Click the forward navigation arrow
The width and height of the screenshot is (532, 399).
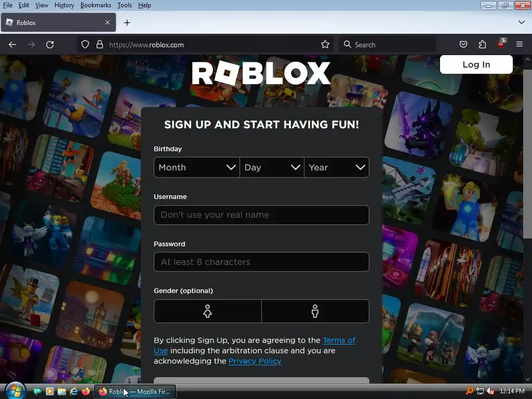pyautogui.click(x=31, y=45)
